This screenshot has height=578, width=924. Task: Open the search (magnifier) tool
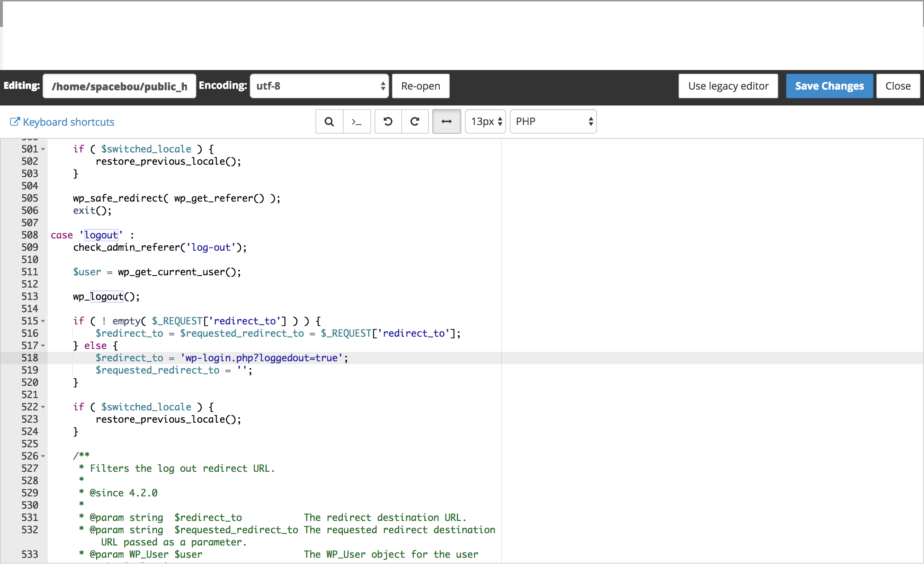(x=329, y=122)
